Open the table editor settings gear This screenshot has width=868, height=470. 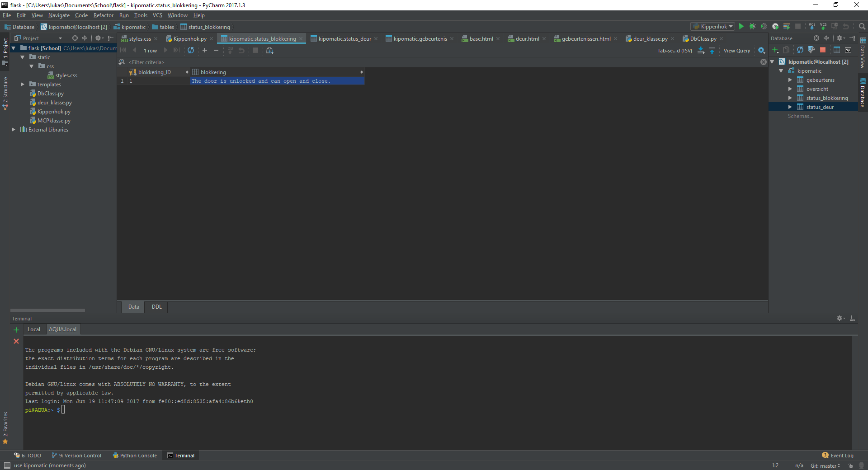click(x=761, y=50)
